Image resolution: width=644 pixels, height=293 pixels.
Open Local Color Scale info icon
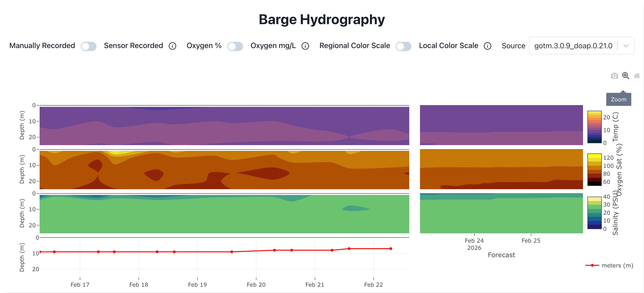click(488, 46)
